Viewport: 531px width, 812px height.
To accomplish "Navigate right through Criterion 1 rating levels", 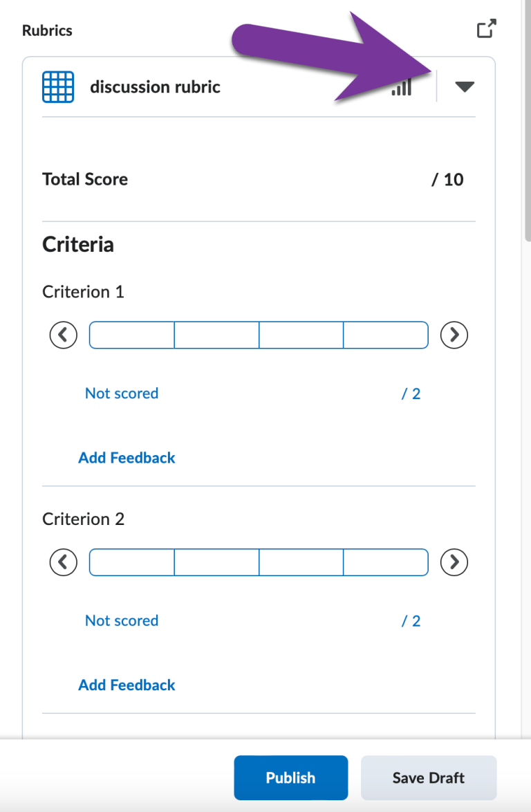I will [x=454, y=335].
